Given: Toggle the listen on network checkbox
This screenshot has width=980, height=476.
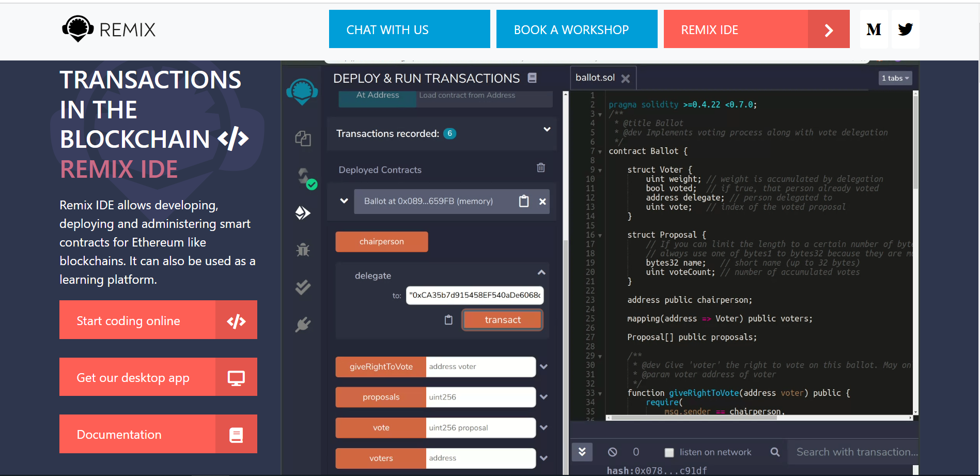Looking at the screenshot, I should (669, 453).
